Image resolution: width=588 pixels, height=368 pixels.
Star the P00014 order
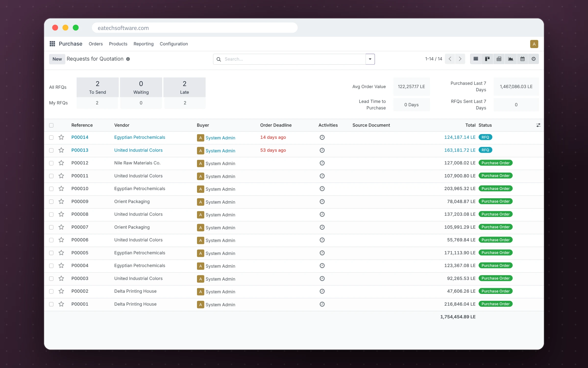[61, 137]
